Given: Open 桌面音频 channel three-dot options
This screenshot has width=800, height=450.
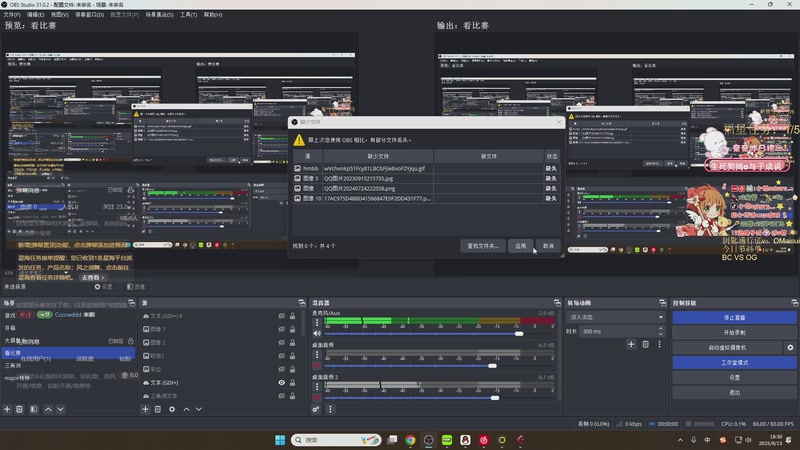Looking at the screenshot, I should [317, 355].
